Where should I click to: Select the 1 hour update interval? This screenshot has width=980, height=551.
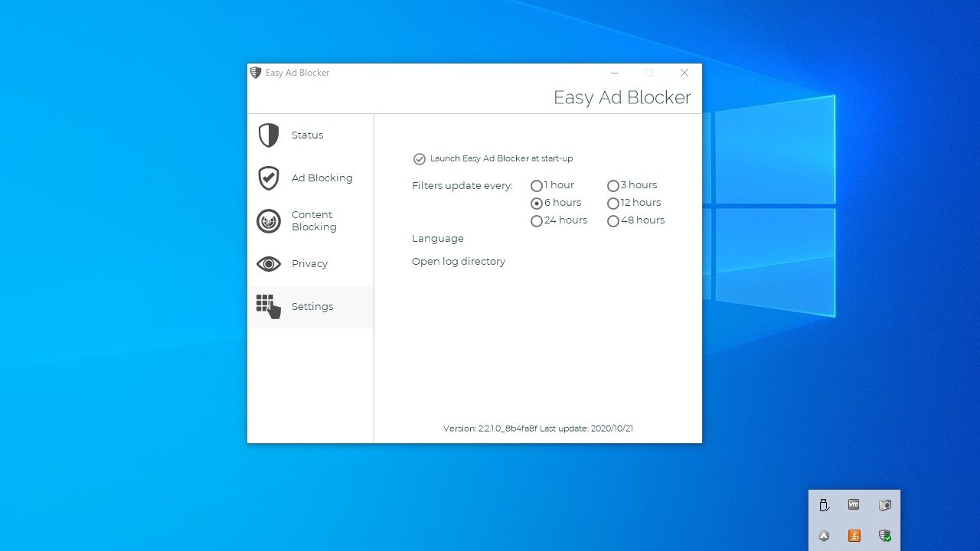(x=537, y=186)
